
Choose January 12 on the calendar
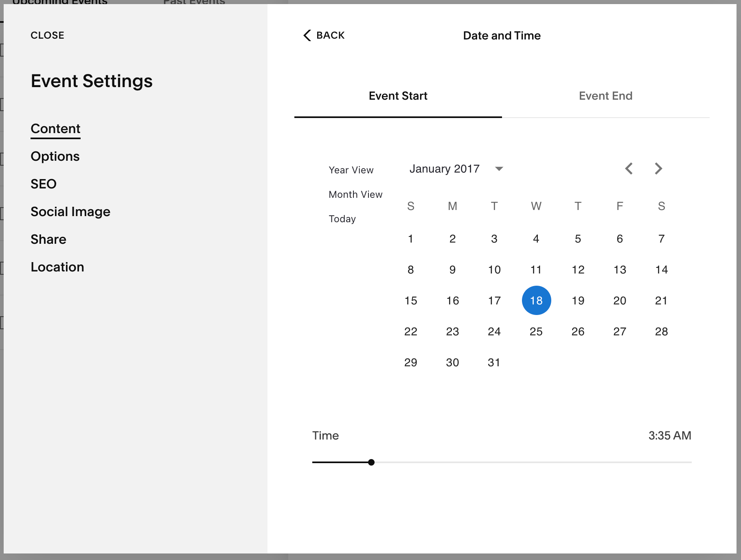tap(578, 269)
